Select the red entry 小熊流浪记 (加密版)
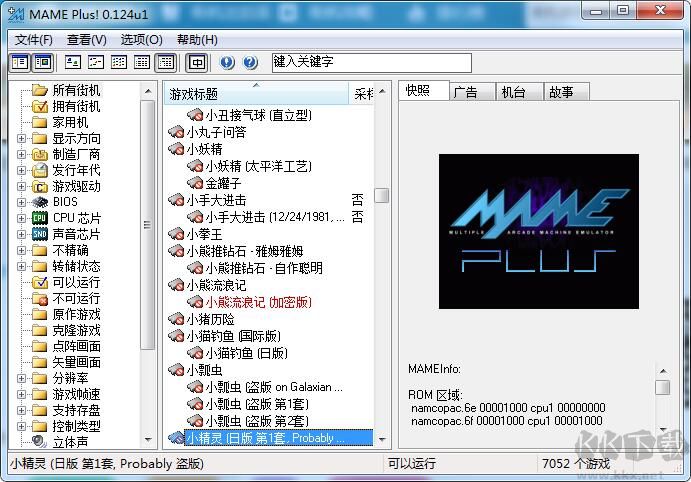 (259, 302)
